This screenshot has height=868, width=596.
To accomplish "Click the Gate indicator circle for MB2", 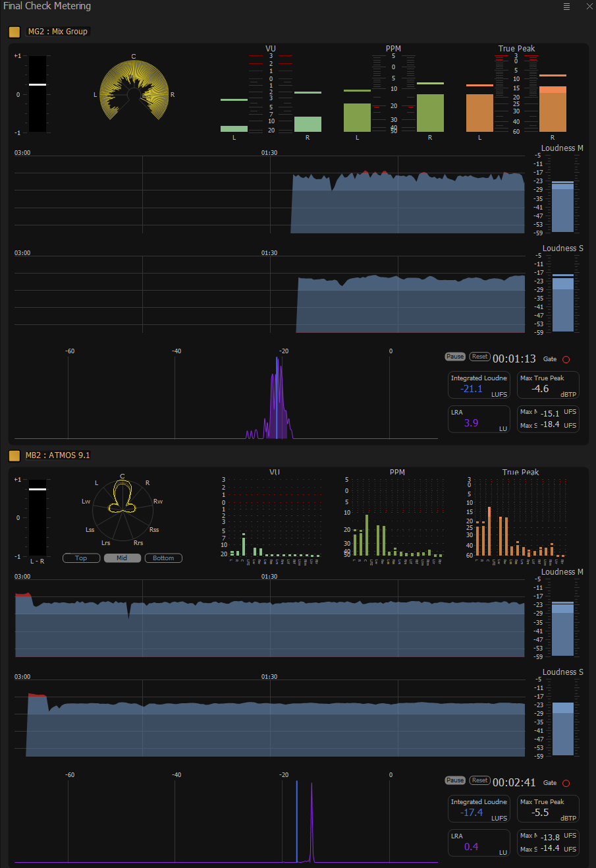I will 565,783.
